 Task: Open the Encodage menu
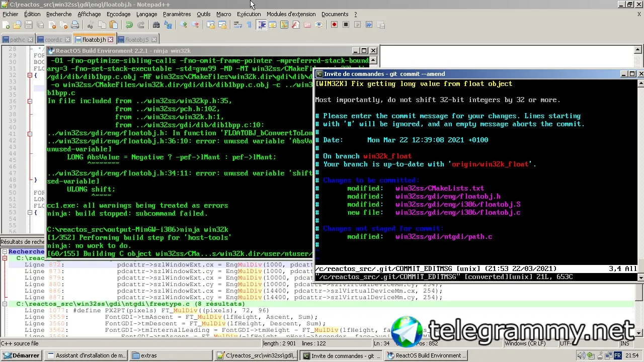tap(118, 14)
